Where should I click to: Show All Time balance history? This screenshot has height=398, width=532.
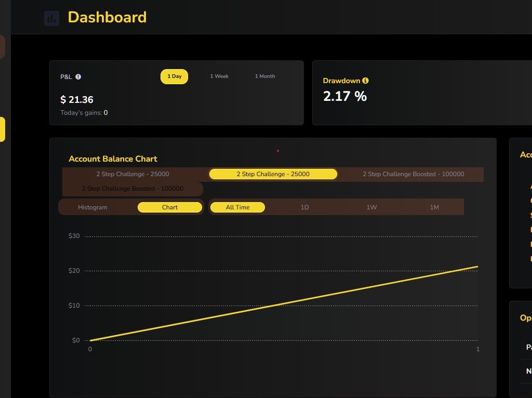pyautogui.click(x=237, y=207)
